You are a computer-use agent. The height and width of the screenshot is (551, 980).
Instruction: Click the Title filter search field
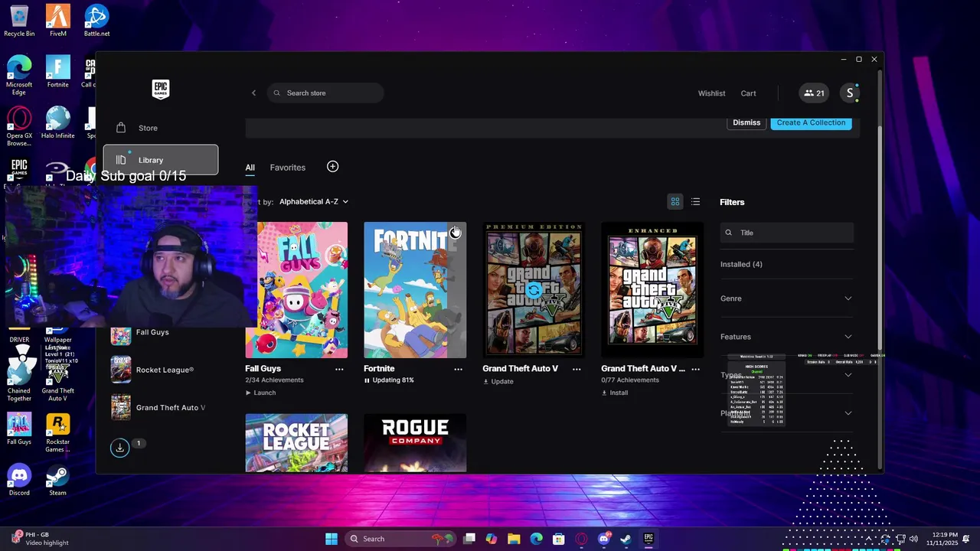(786, 233)
